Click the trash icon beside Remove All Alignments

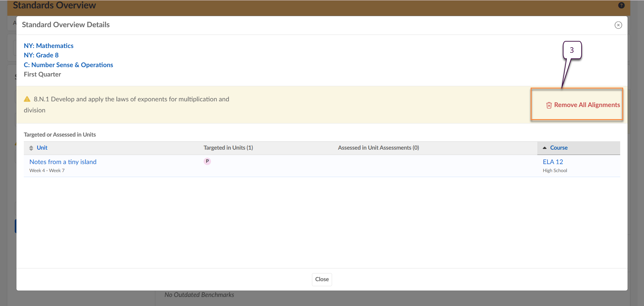coord(549,105)
